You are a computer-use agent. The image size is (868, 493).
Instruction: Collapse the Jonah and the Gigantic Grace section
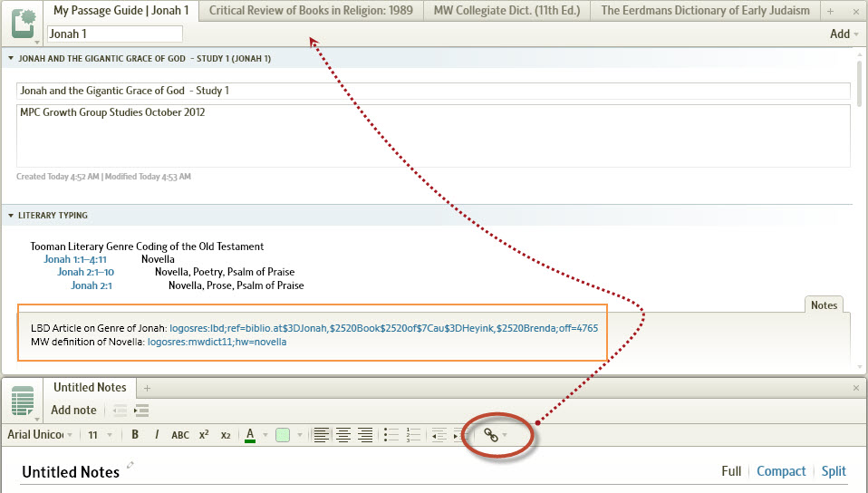11,58
